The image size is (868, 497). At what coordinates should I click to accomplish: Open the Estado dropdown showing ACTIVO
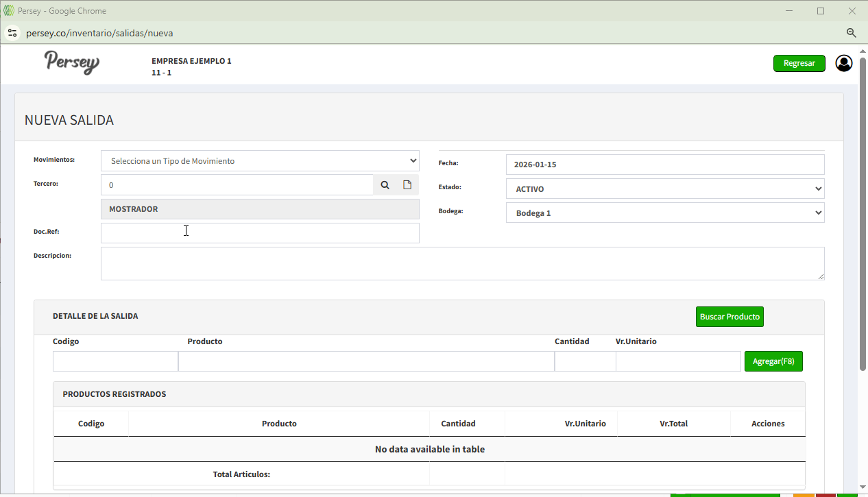(664, 189)
